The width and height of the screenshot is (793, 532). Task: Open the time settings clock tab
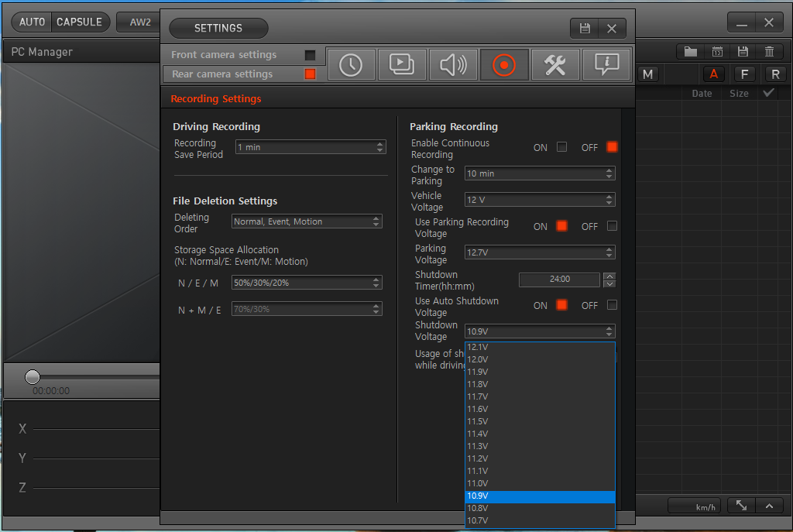(351, 65)
